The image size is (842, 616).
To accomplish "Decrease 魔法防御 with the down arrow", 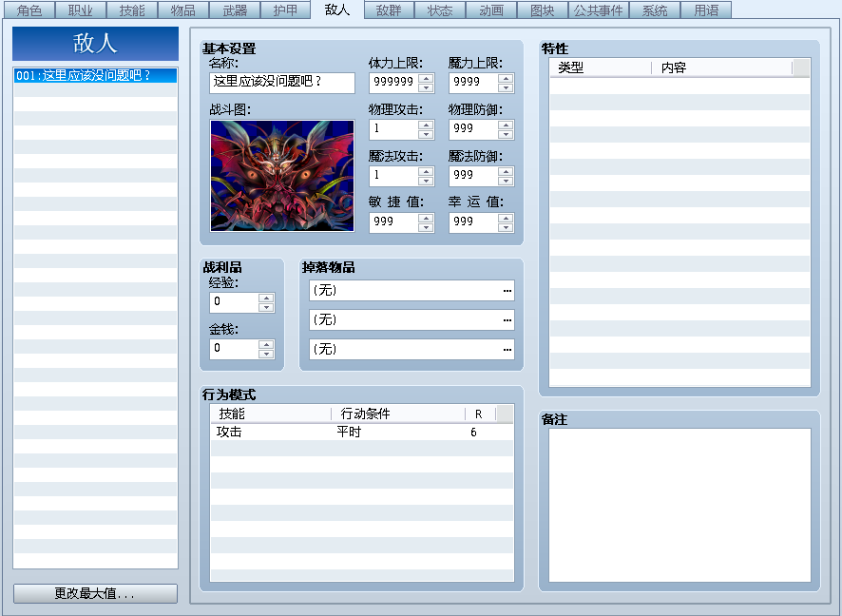I will pyautogui.click(x=506, y=181).
